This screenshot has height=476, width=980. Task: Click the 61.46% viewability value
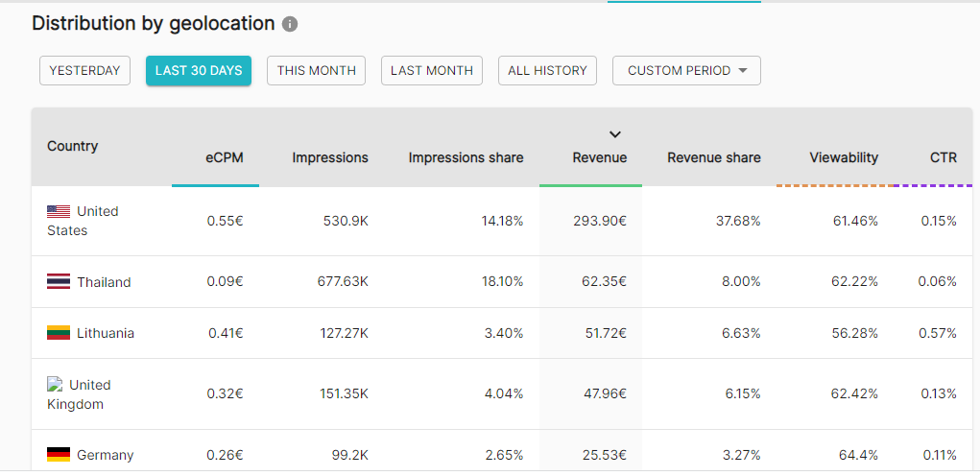(x=855, y=221)
